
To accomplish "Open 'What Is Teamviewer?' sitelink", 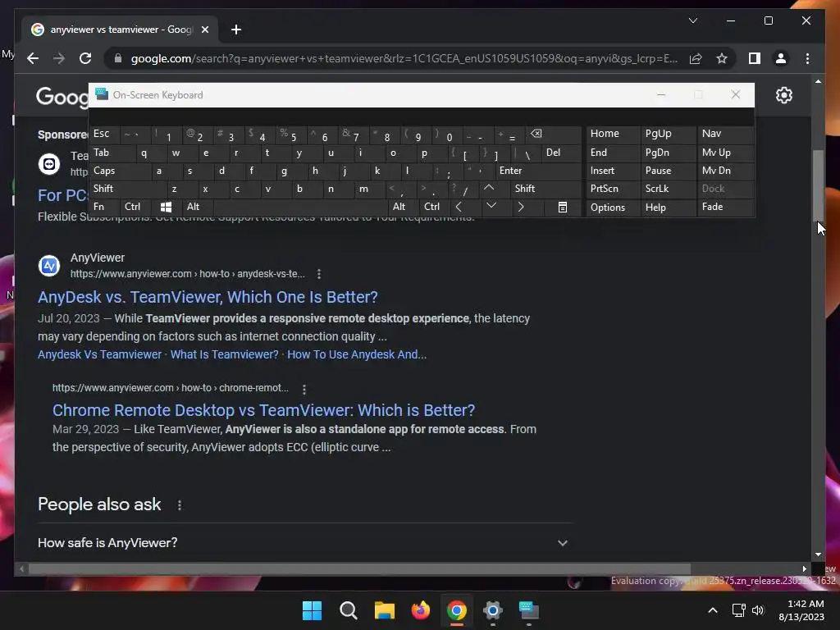I will pos(225,354).
